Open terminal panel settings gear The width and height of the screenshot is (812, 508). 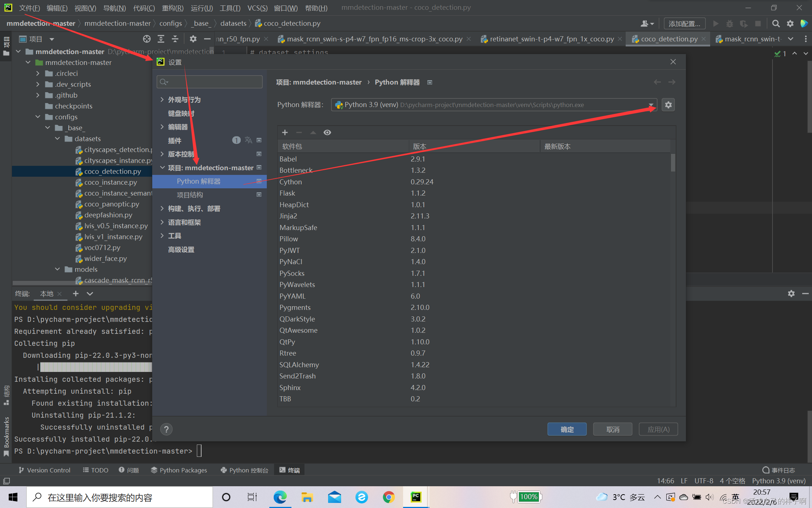[x=791, y=294]
